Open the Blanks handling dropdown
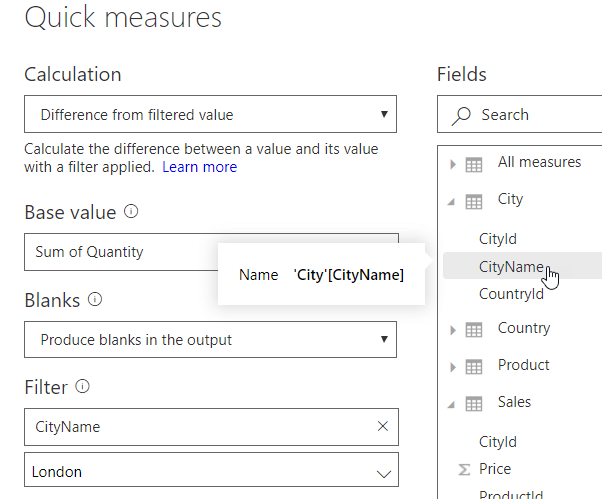 pyautogui.click(x=210, y=340)
